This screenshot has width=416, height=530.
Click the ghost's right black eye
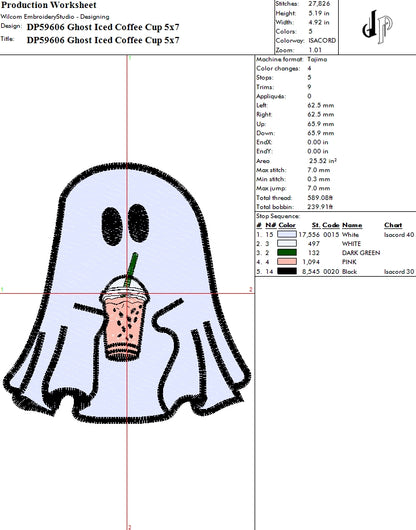pyautogui.click(x=138, y=223)
